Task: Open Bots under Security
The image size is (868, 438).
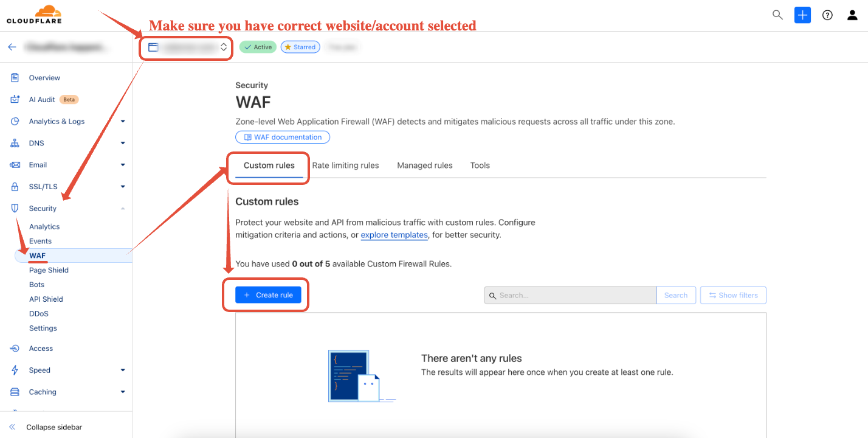Action: (x=36, y=285)
